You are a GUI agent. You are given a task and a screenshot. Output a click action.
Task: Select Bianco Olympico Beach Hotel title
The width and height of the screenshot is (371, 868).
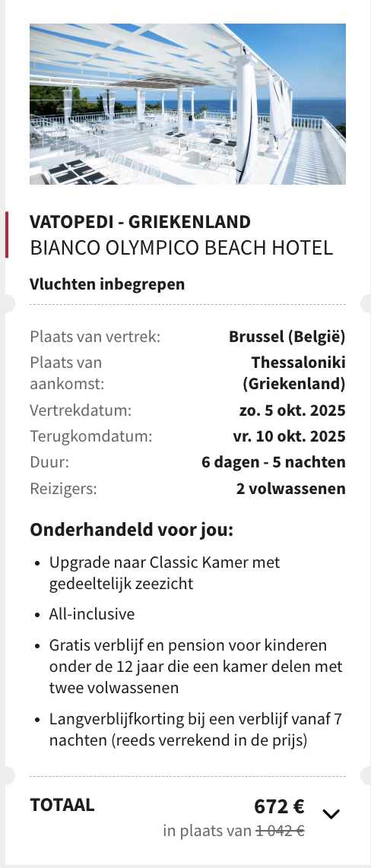point(182,248)
